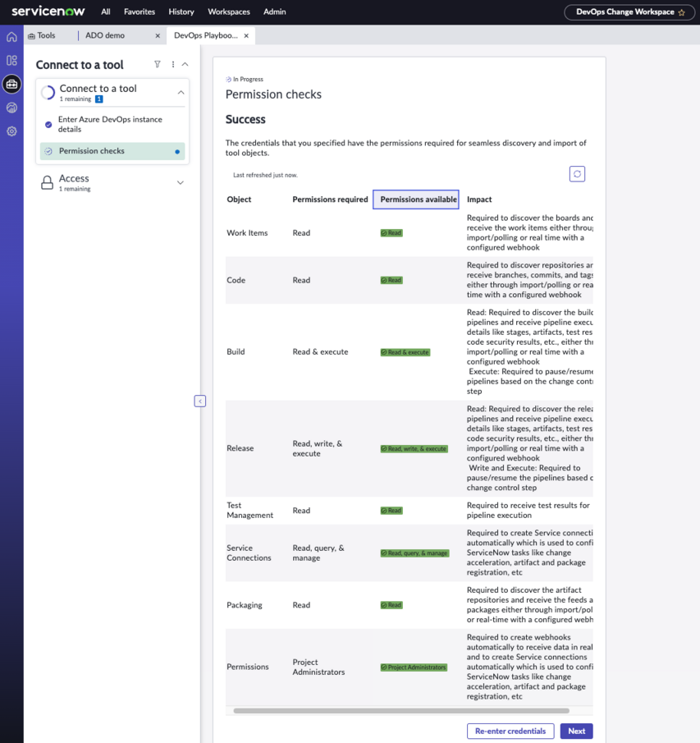Click the filter funnel icon
Image resolution: width=700 pixels, height=743 pixels.
pos(158,64)
